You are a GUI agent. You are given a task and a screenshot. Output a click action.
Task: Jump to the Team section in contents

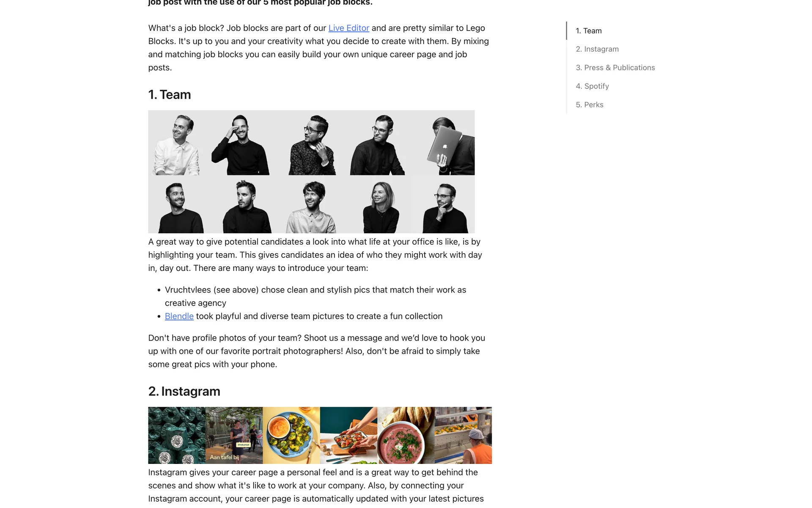point(588,31)
